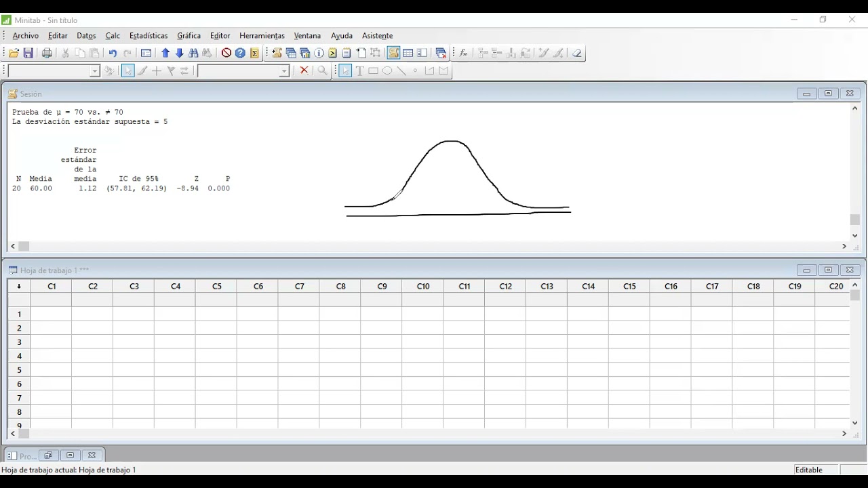Open StatGuide with the sigma icon
The height and width of the screenshot is (488, 868).
coord(255,53)
